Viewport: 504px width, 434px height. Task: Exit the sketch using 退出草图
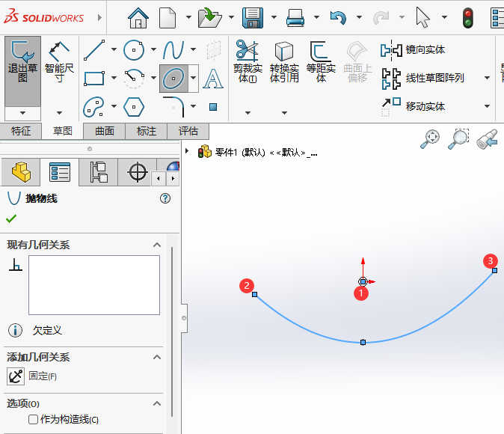point(22,71)
